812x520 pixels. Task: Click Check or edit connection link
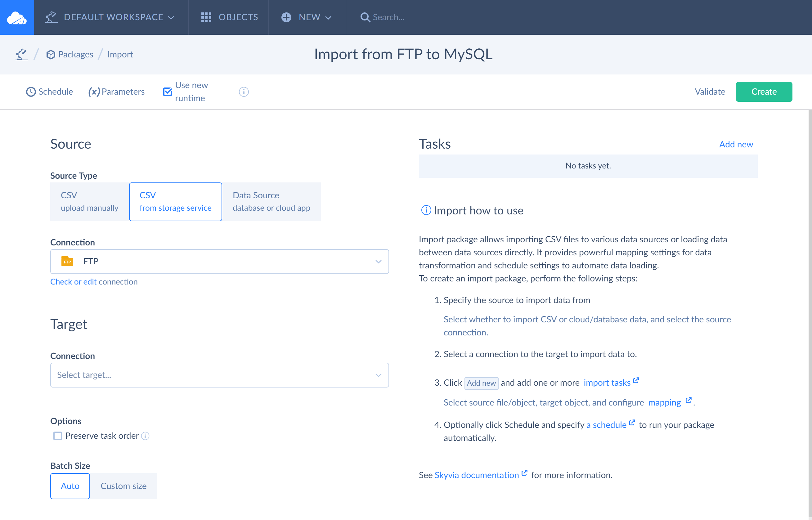click(x=94, y=282)
